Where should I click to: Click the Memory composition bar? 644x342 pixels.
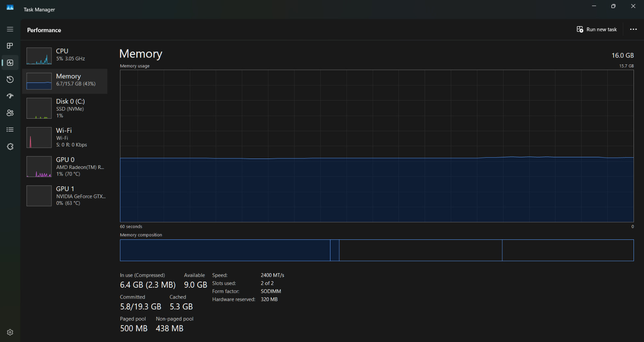pos(377,250)
